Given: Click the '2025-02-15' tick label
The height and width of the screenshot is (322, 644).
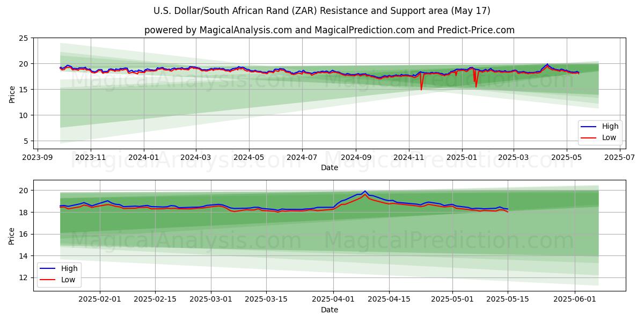Looking at the screenshot, I should (x=155, y=299).
